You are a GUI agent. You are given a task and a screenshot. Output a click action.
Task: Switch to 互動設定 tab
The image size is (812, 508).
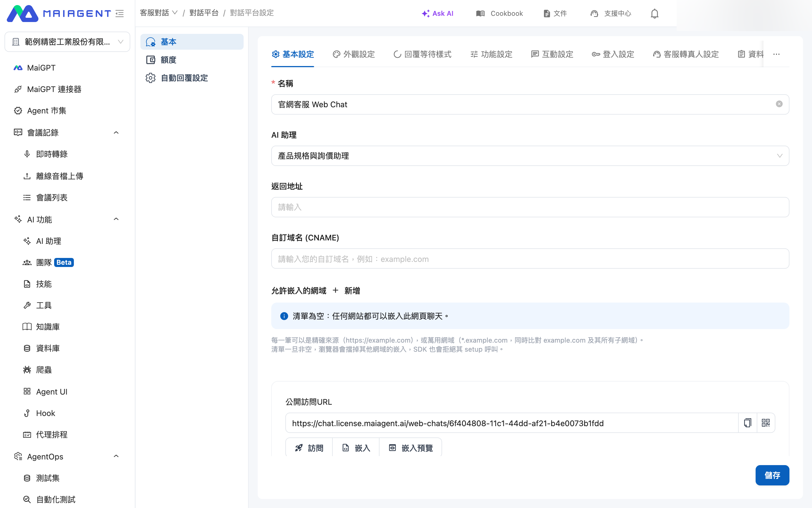pos(552,54)
